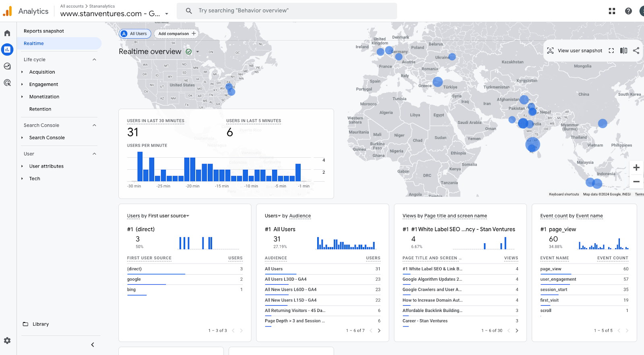
Task: Click the All Users comparison chip
Action: click(135, 34)
